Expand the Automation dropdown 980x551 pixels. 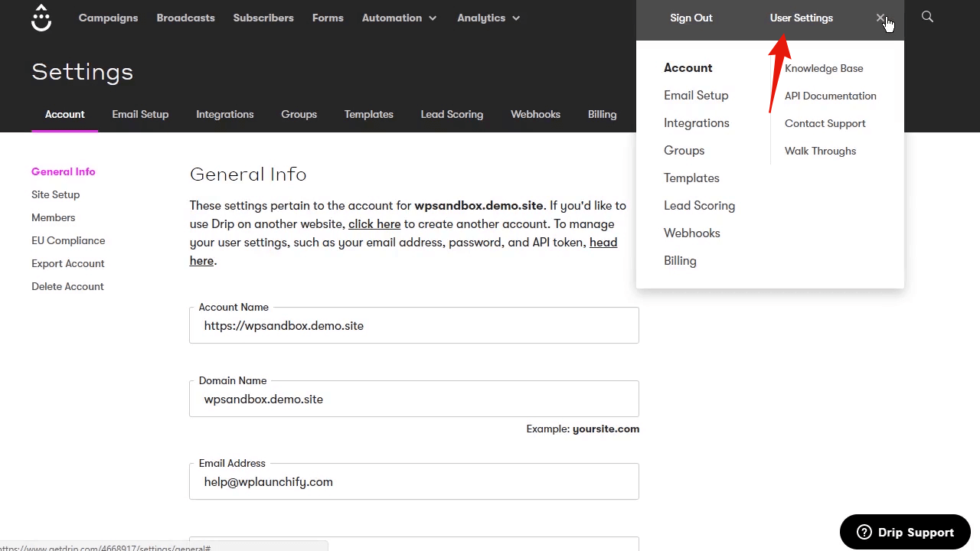coord(399,18)
